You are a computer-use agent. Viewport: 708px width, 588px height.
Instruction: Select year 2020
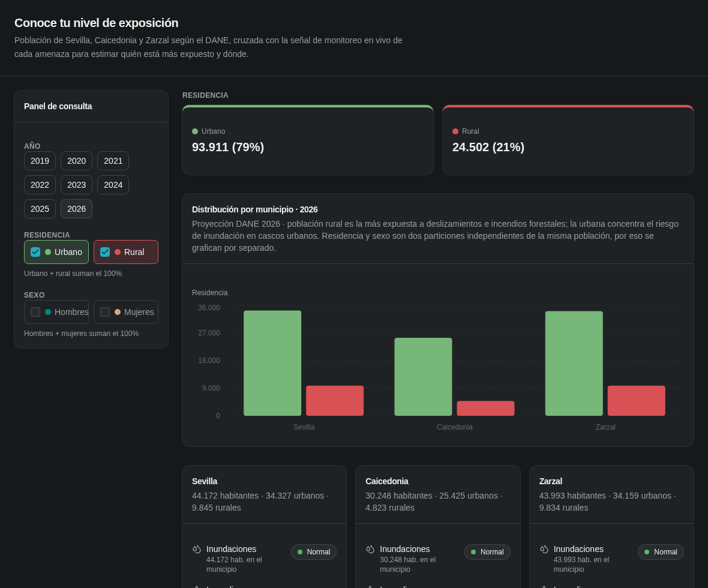click(x=76, y=161)
